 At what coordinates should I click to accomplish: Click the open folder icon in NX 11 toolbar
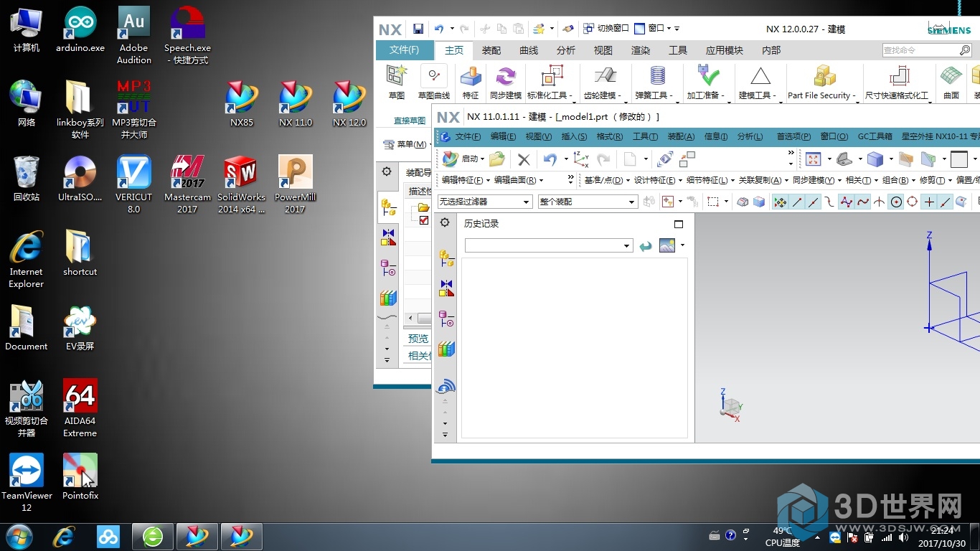point(497,159)
